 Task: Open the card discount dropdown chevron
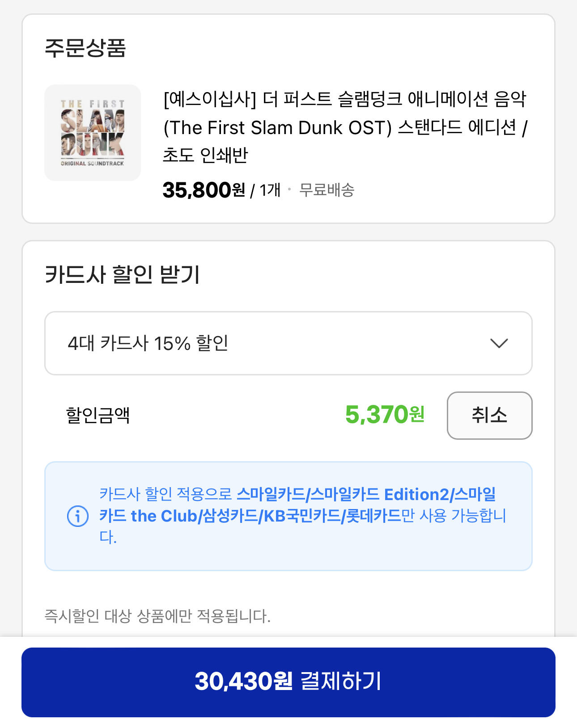(499, 343)
